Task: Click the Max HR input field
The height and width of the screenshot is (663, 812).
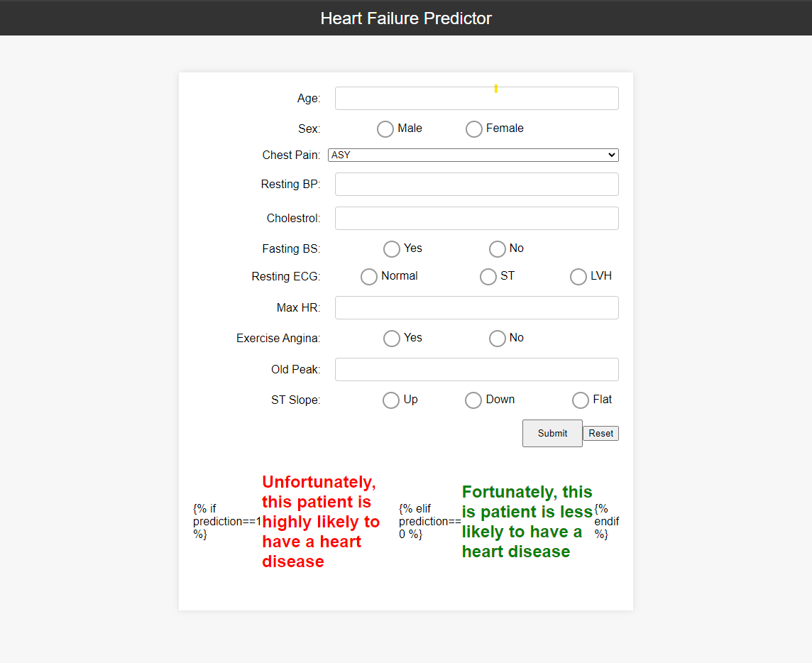Action: point(476,308)
